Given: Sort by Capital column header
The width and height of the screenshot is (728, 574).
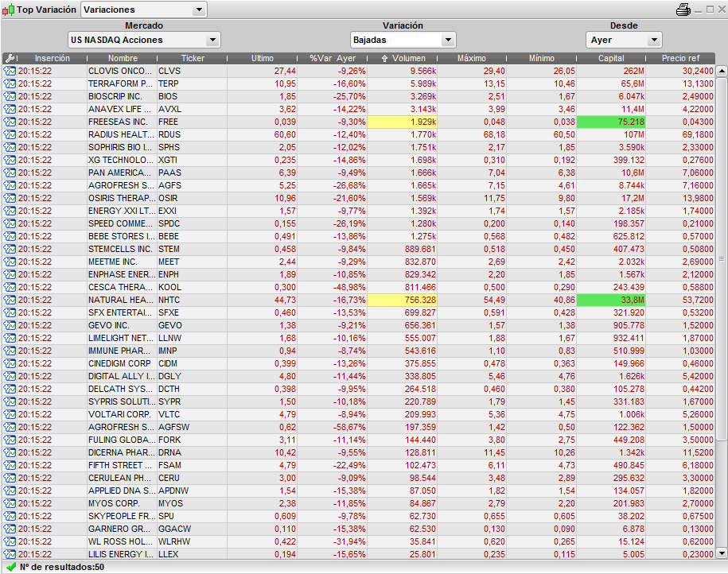Looking at the screenshot, I should pyautogui.click(x=611, y=59).
